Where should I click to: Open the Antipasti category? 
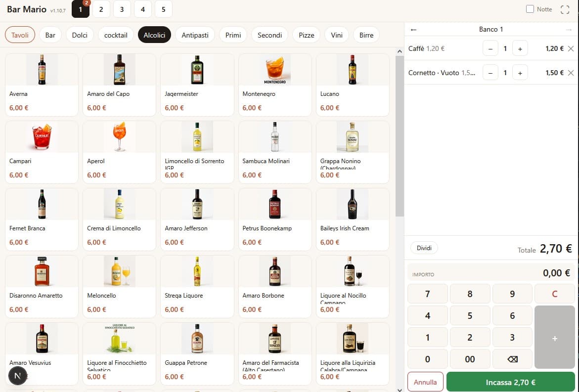(195, 35)
